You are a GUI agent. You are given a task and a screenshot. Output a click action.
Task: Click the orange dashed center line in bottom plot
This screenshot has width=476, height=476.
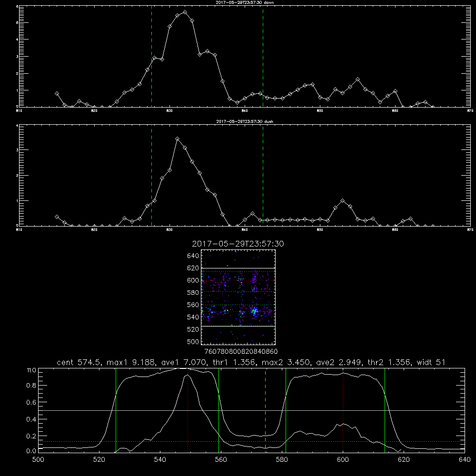(x=265, y=410)
